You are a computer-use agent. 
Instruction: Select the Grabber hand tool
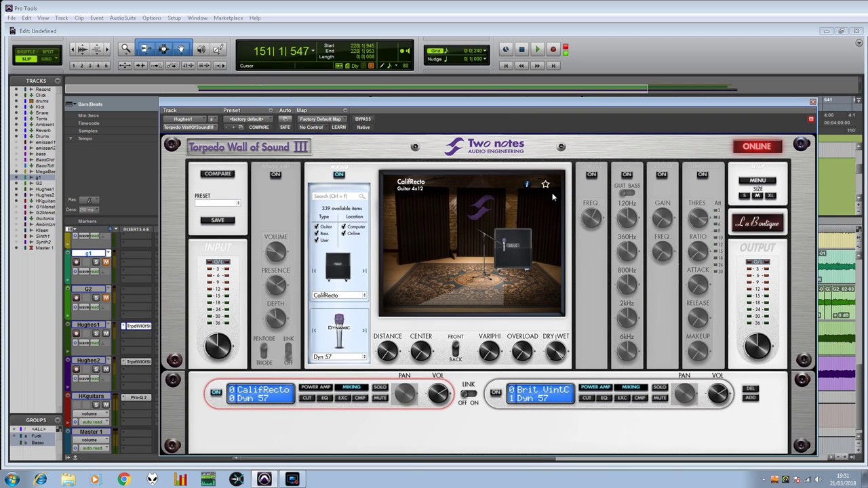[x=181, y=49]
